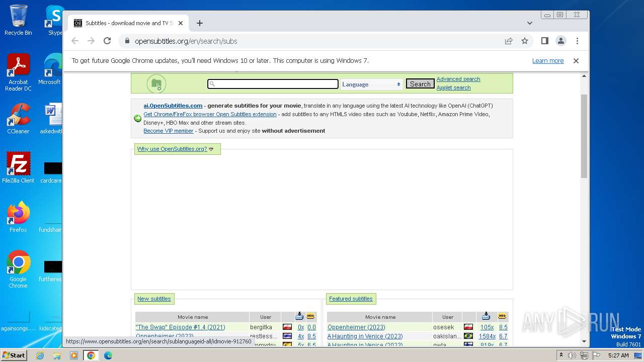Click the Search button
644x362 pixels.
click(x=420, y=84)
